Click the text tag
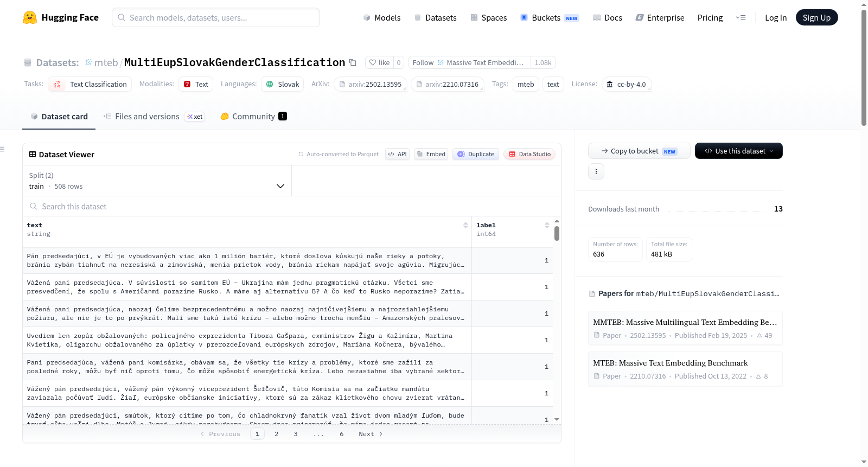Viewport: 868px width, 467px height. click(553, 84)
